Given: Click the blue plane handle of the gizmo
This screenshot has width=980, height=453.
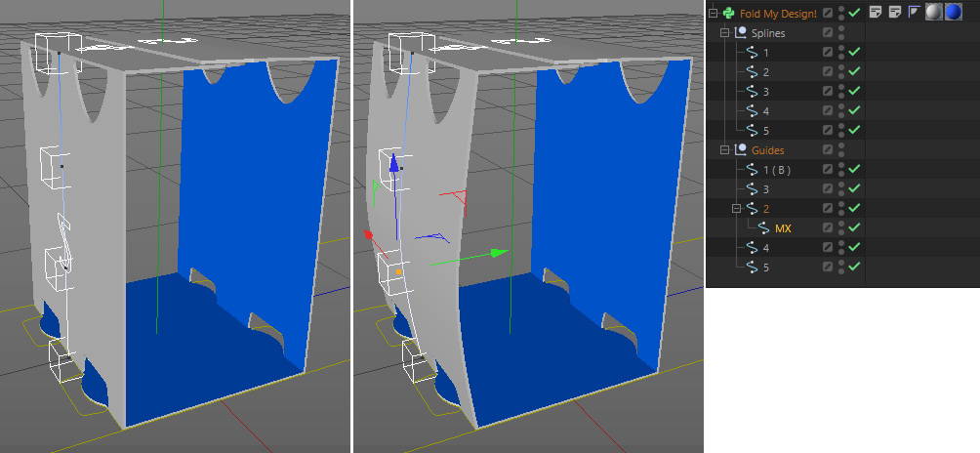Looking at the screenshot, I should pos(434,237).
